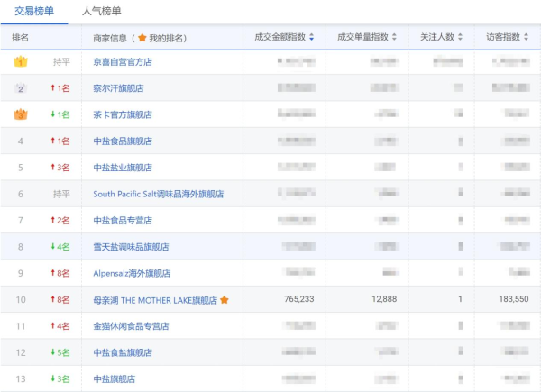Click the 183,550 visitor index value

pyautogui.click(x=513, y=299)
